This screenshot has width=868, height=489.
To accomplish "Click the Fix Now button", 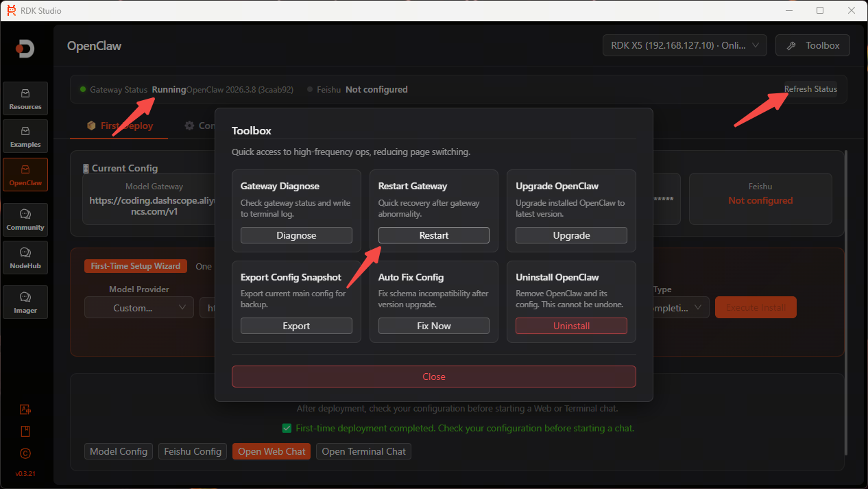I will point(434,326).
